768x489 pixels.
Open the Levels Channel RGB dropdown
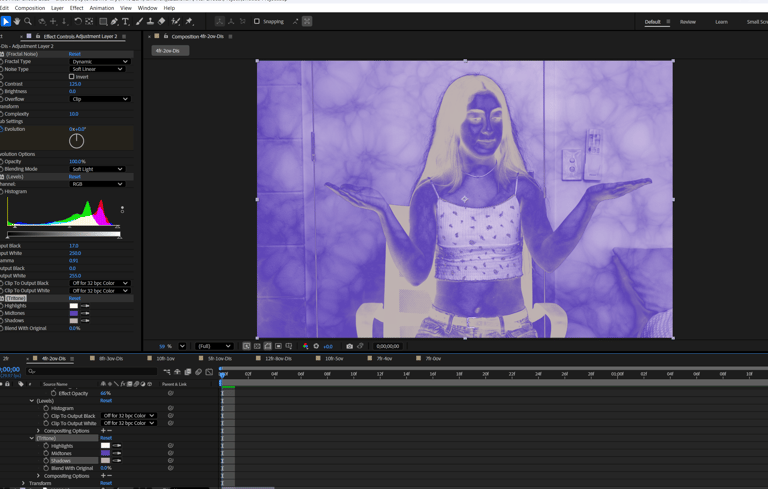(97, 184)
